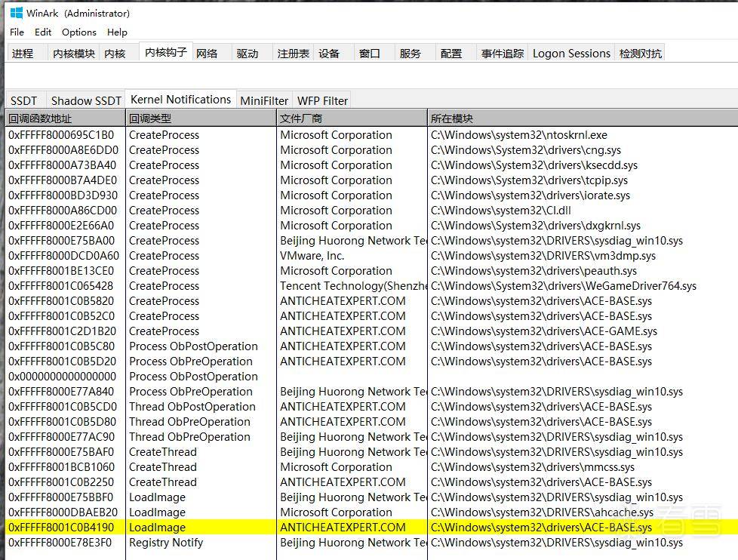Screen dimensions: 738x560
Task: Sort by the 回调函数地址 column header
Action: click(x=66, y=118)
